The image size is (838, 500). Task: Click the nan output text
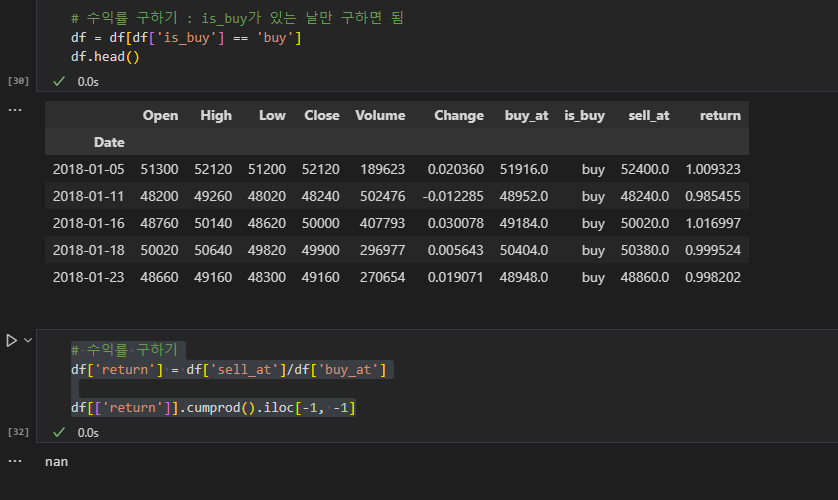56,462
